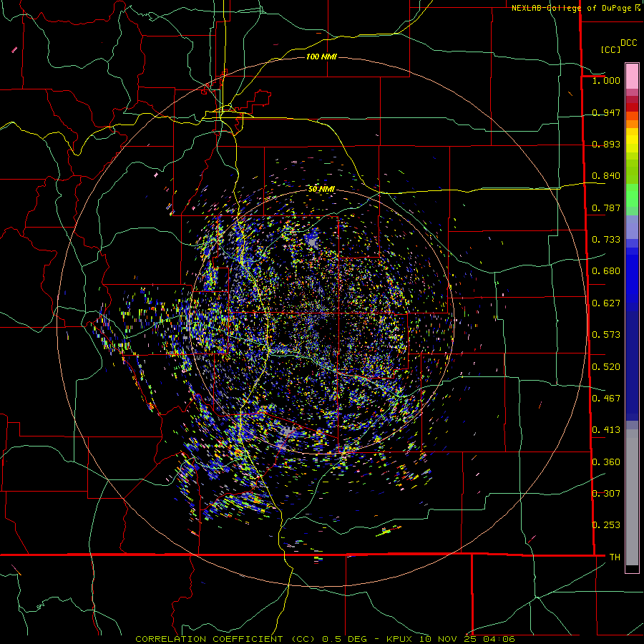Click the 0.413 value on the color scale
The image size is (644, 644).
606,430
